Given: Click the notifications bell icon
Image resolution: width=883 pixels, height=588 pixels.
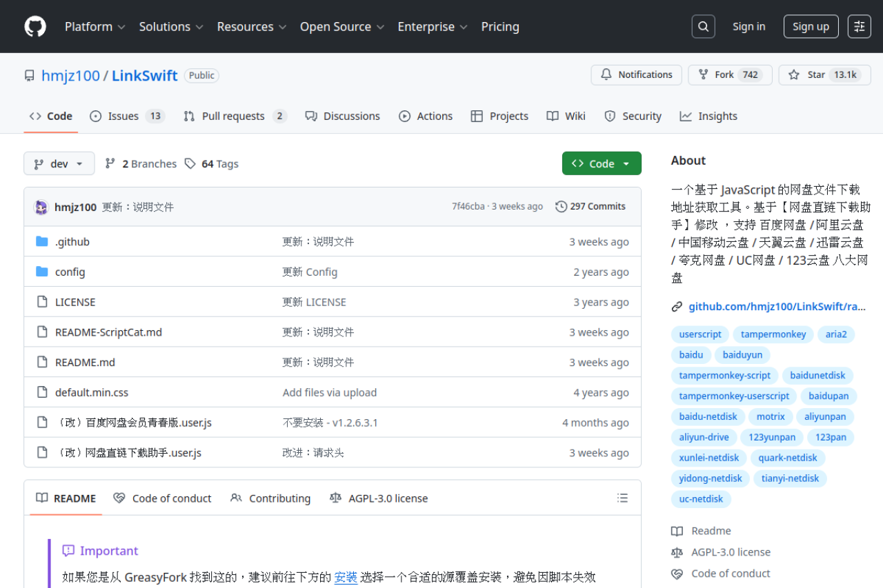Looking at the screenshot, I should (607, 74).
